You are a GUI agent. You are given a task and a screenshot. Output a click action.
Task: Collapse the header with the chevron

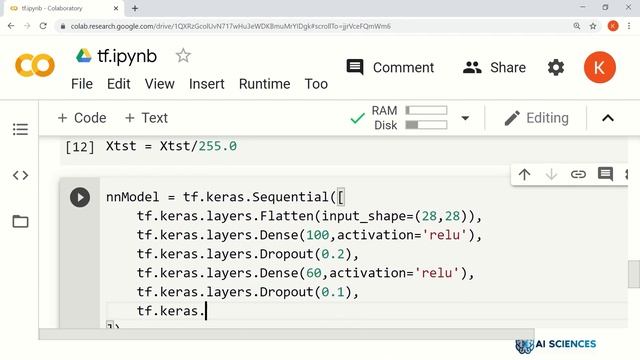(x=608, y=118)
